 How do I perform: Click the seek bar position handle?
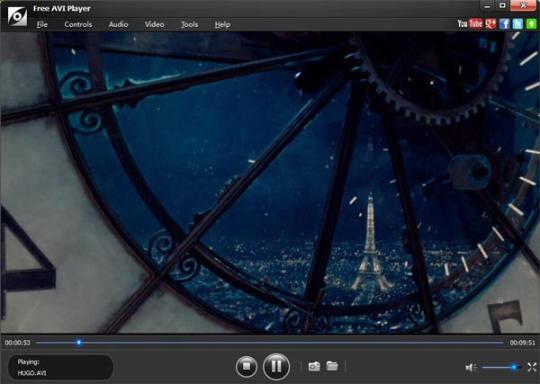(x=79, y=342)
